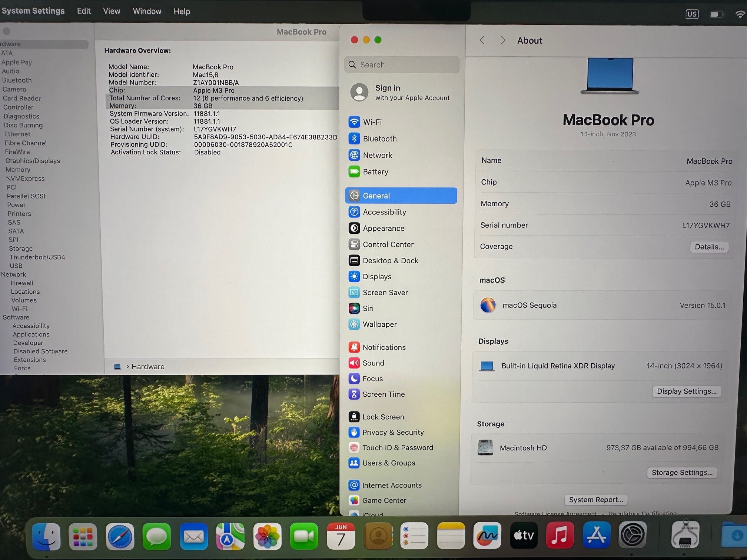Viewport: 747px width, 560px height.
Task: Click the Coverage Details button
Action: (x=709, y=247)
